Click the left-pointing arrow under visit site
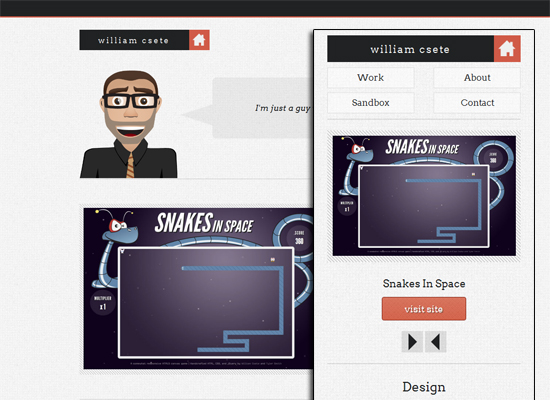Image resolution: width=550 pixels, height=400 pixels. point(436,341)
